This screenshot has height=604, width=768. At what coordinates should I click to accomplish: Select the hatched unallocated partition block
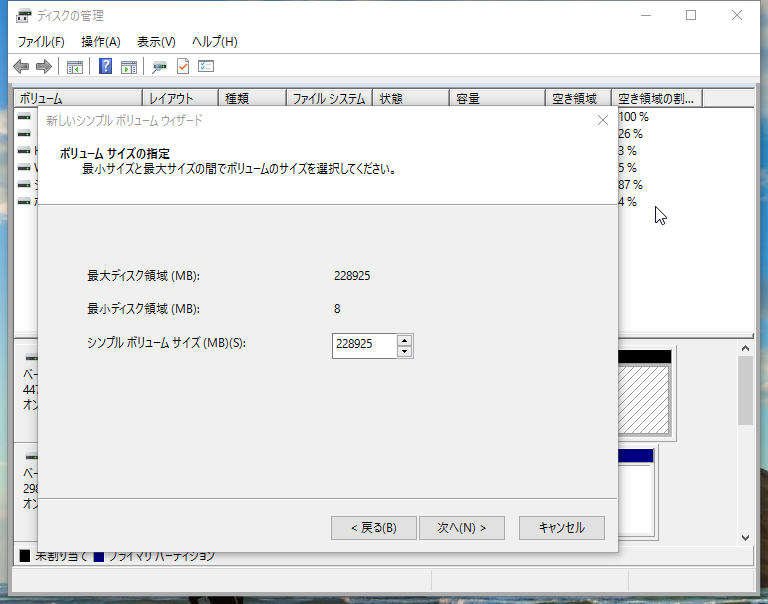coord(643,400)
